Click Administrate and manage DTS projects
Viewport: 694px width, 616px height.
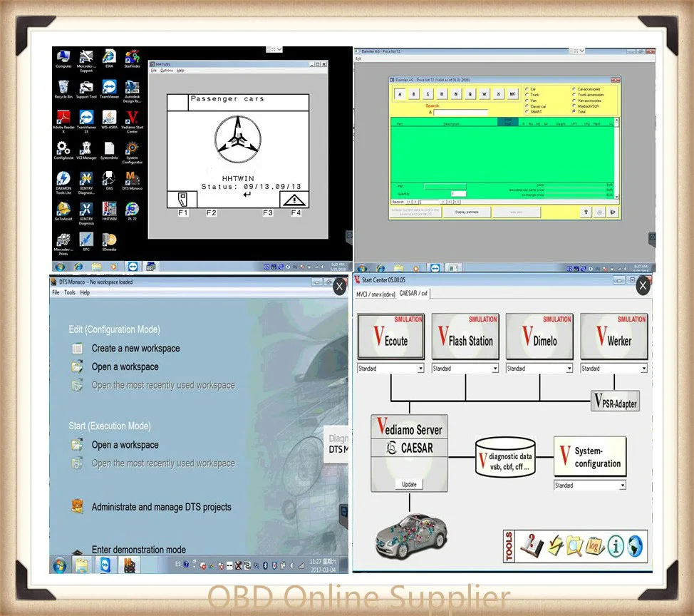pos(161,507)
